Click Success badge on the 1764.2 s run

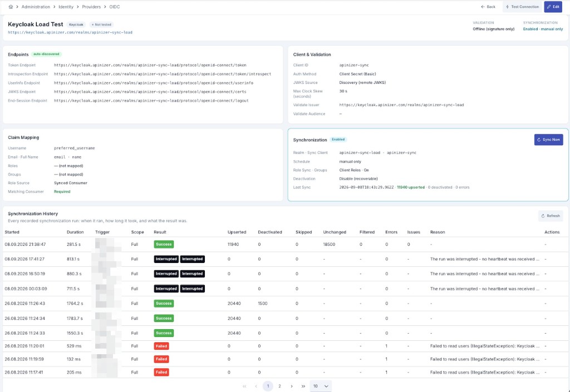coord(164,304)
